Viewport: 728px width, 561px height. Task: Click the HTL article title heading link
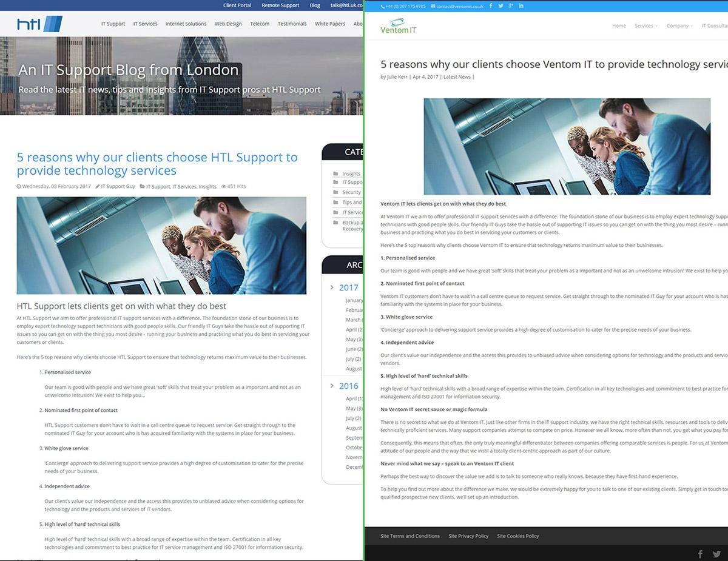157,164
